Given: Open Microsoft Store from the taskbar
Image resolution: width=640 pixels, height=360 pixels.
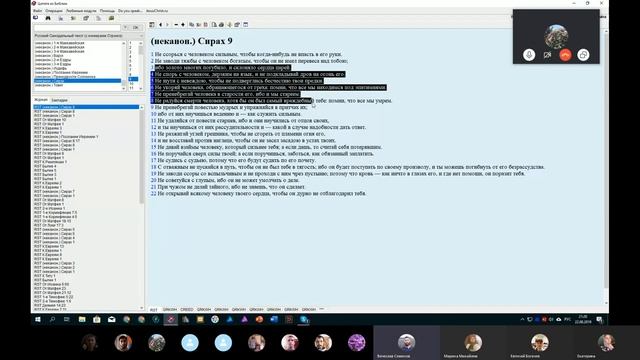Looking at the screenshot, I should (97, 320).
